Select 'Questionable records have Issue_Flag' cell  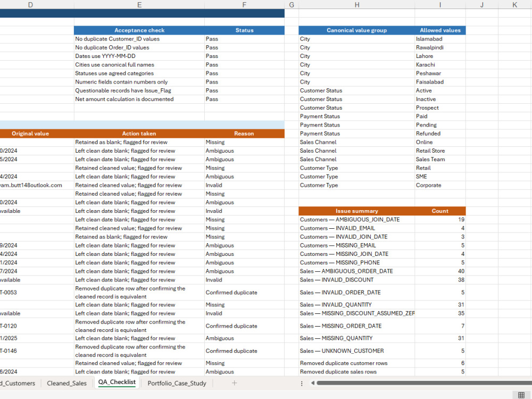[139, 90]
